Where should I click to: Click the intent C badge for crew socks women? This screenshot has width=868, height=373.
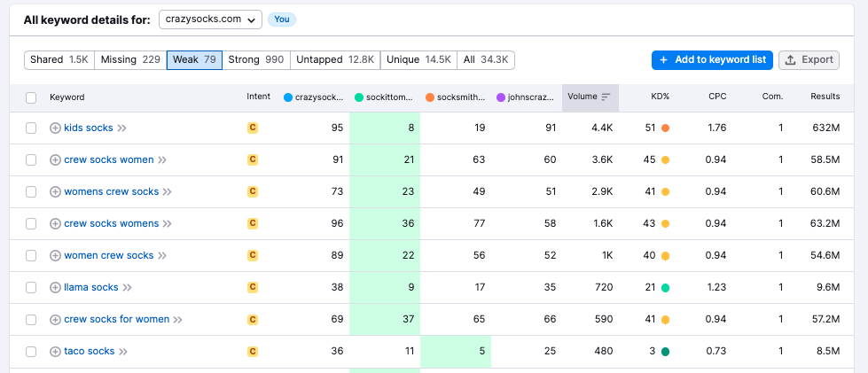coord(253,160)
